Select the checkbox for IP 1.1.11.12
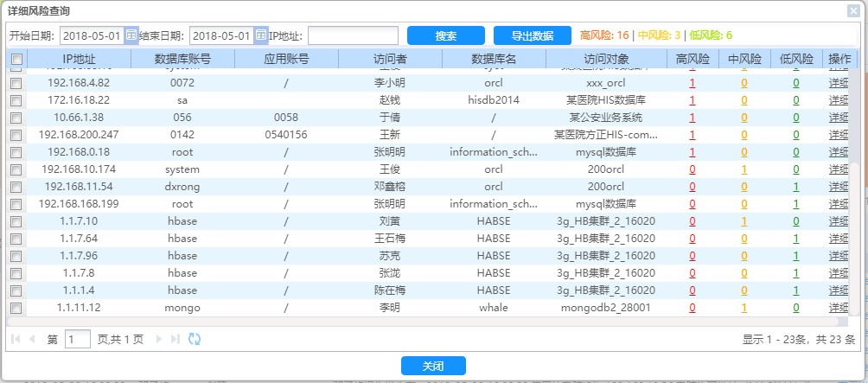Screen dimensions: 868x383 click(16, 308)
